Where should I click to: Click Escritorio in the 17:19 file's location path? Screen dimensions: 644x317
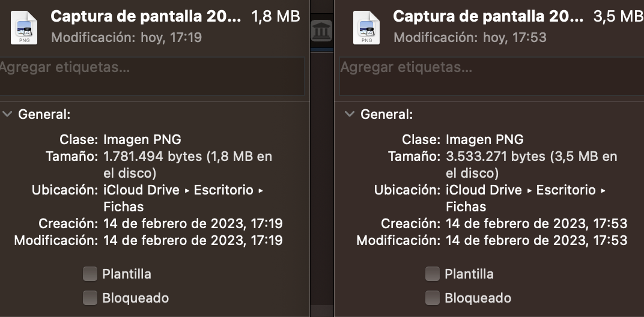pos(223,190)
